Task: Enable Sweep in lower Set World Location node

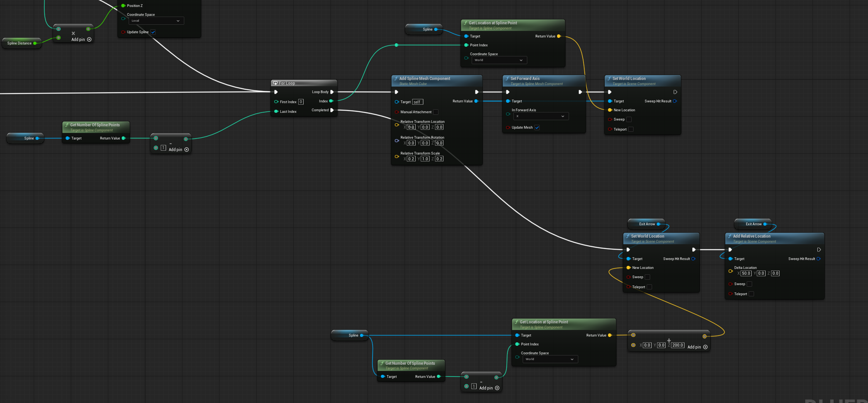Action: [647, 277]
